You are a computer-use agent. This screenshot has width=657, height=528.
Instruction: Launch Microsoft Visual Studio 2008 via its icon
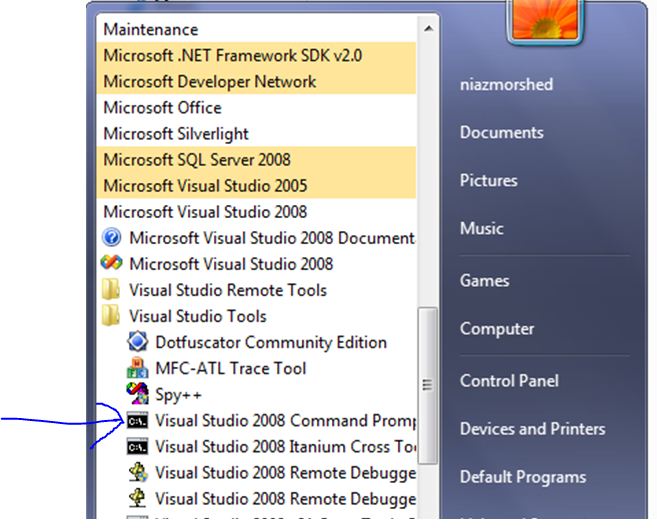click(x=111, y=263)
